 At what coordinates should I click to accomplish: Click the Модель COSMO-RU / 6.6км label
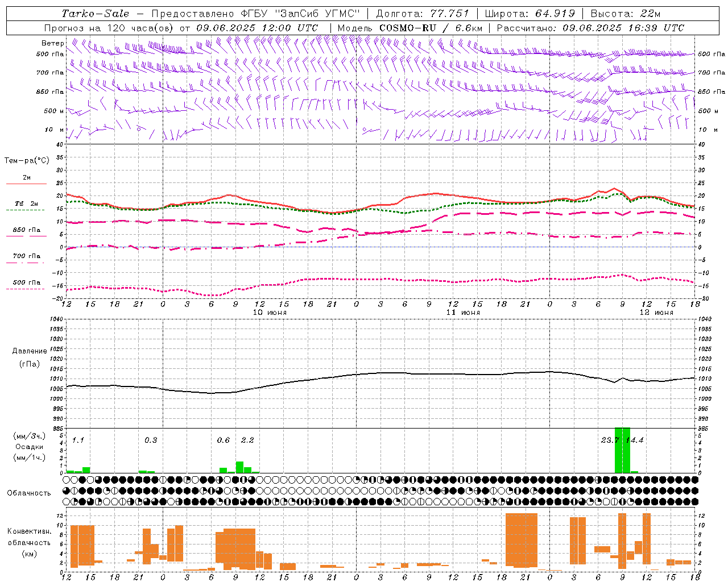[x=409, y=28]
